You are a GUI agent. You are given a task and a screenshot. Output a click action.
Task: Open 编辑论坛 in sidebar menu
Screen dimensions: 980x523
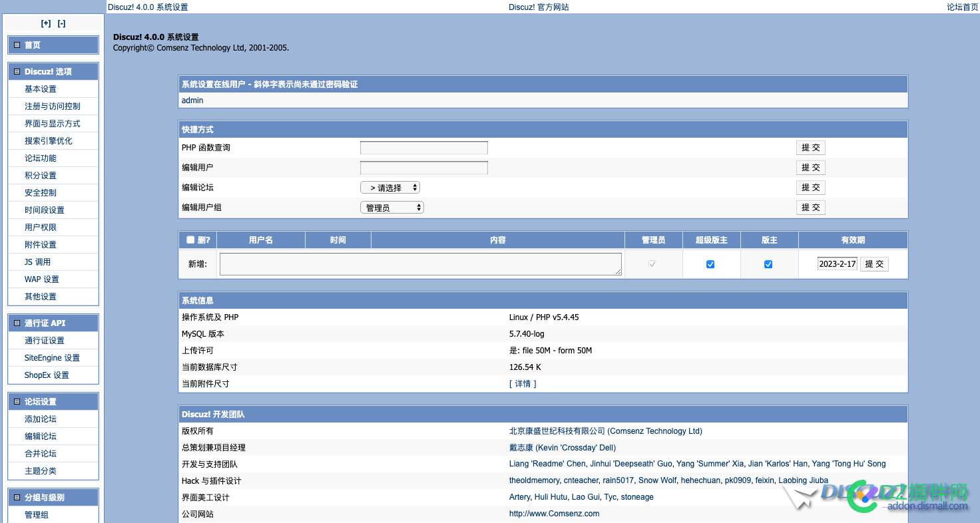[x=41, y=436]
